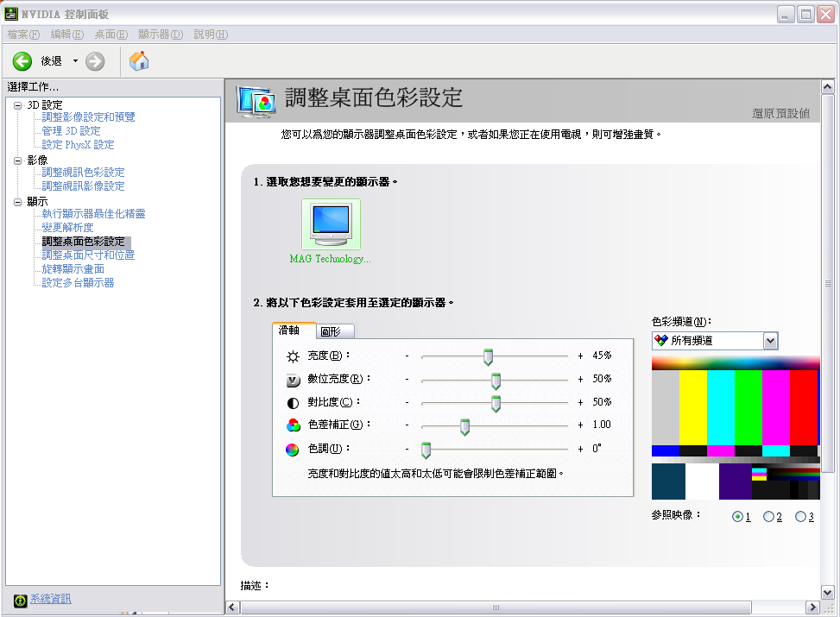Open the 系統資訊 link
Viewport: 840px width, 617px height.
pyautogui.click(x=50, y=600)
